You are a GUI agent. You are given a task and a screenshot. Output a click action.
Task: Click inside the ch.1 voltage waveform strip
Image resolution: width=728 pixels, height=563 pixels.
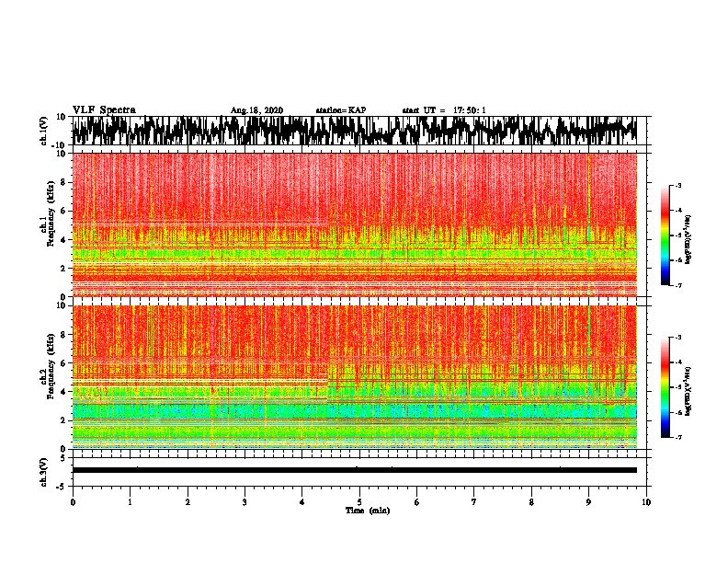coord(354,131)
